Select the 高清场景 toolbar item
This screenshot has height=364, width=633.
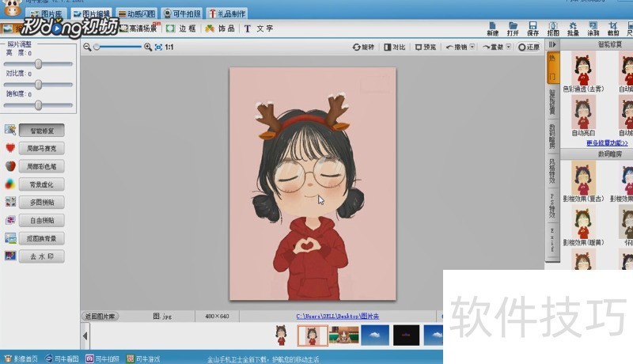coord(139,28)
